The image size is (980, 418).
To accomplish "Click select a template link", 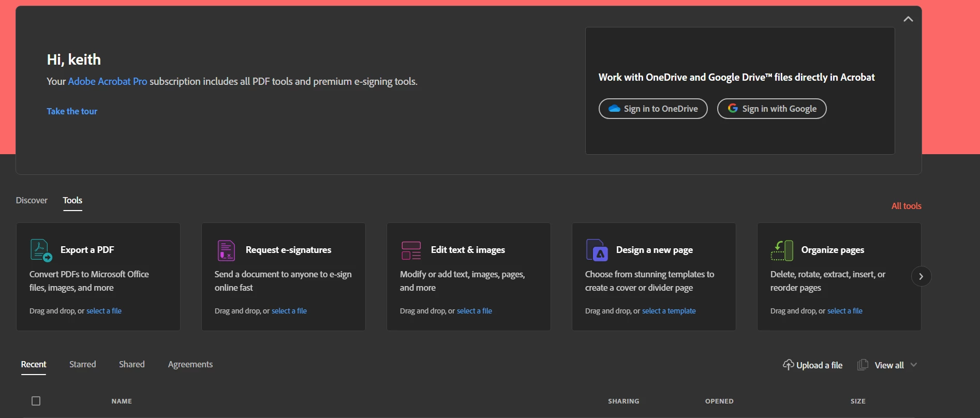I will pos(669,311).
